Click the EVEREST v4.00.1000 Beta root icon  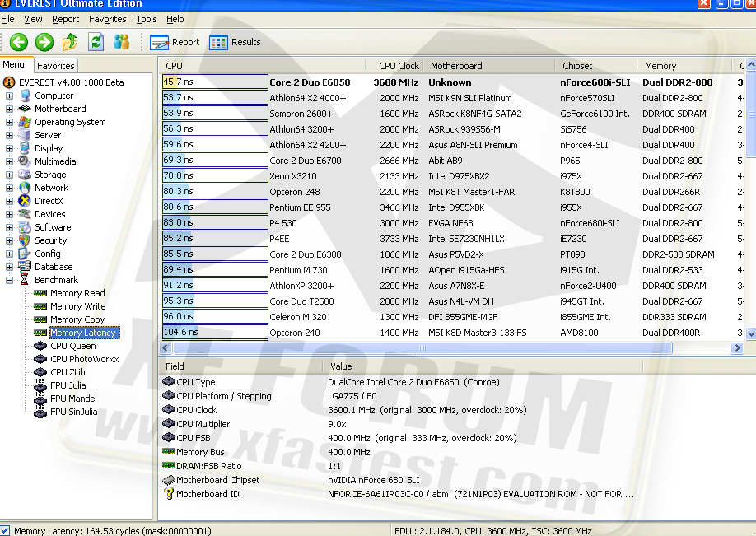pyautogui.click(x=9, y=82)
